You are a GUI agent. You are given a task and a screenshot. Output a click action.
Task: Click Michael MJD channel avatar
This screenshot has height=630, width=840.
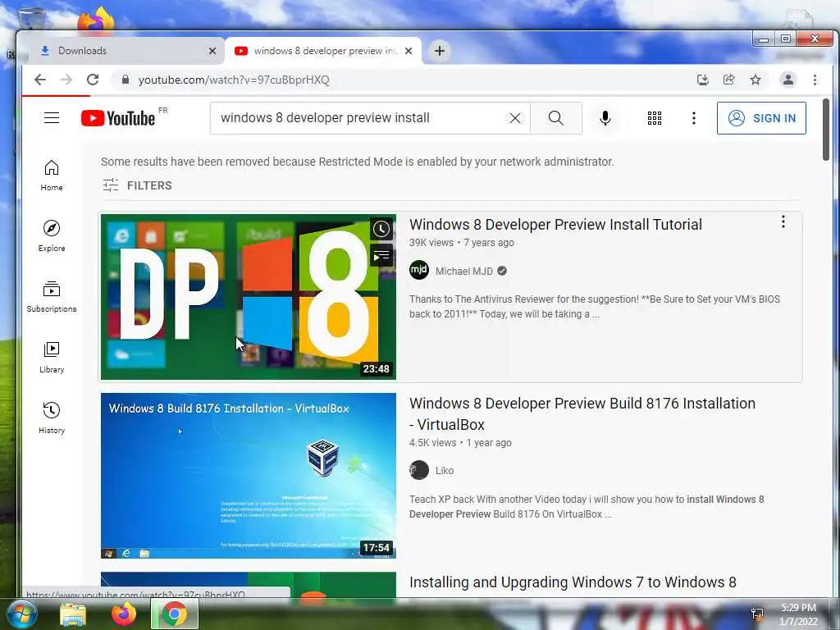click(419, 270)
